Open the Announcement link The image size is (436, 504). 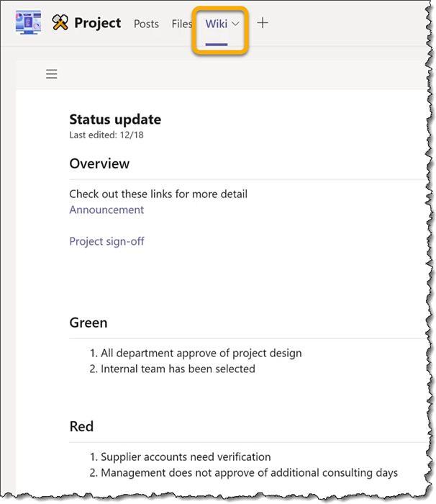pos(106,210)
